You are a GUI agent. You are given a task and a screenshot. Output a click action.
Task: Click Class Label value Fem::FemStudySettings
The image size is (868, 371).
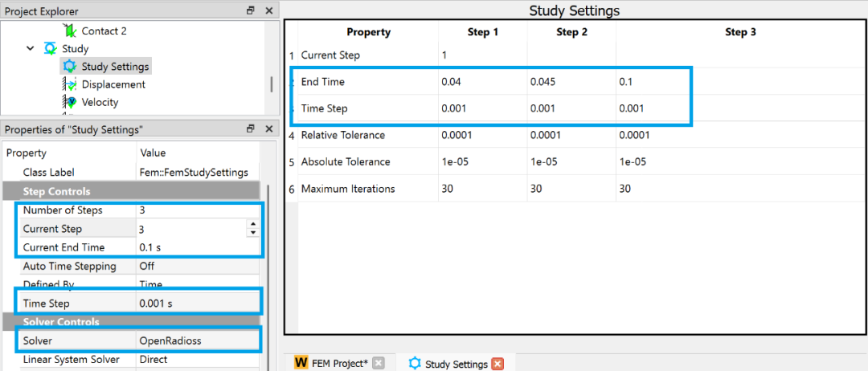tap(194, 173)
